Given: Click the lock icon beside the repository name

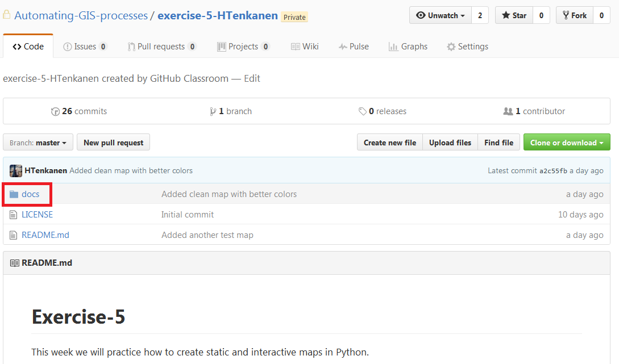Looking at the screenshot, I should pos(7,15).
